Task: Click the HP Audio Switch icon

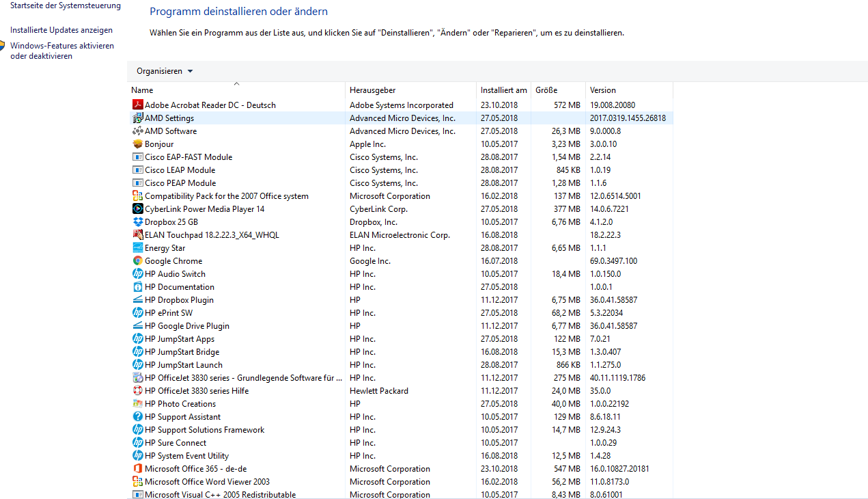Action: tap(137, 274)
